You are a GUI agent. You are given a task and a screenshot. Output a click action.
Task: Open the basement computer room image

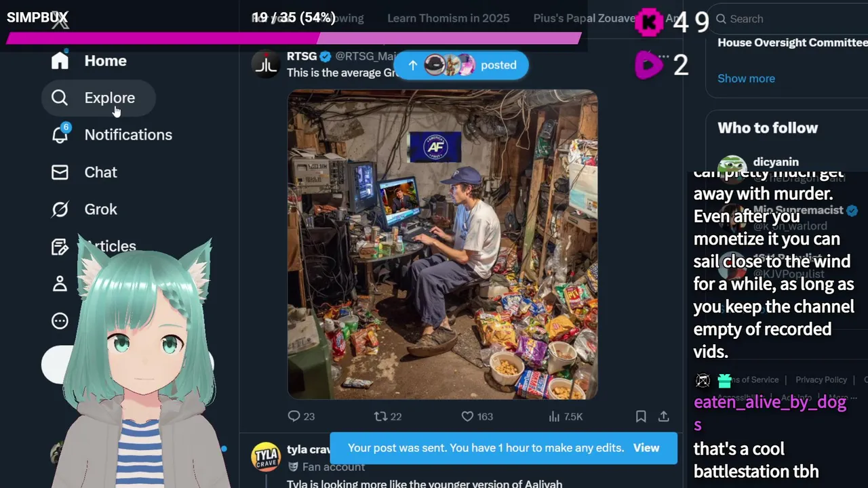pos(443,245)
